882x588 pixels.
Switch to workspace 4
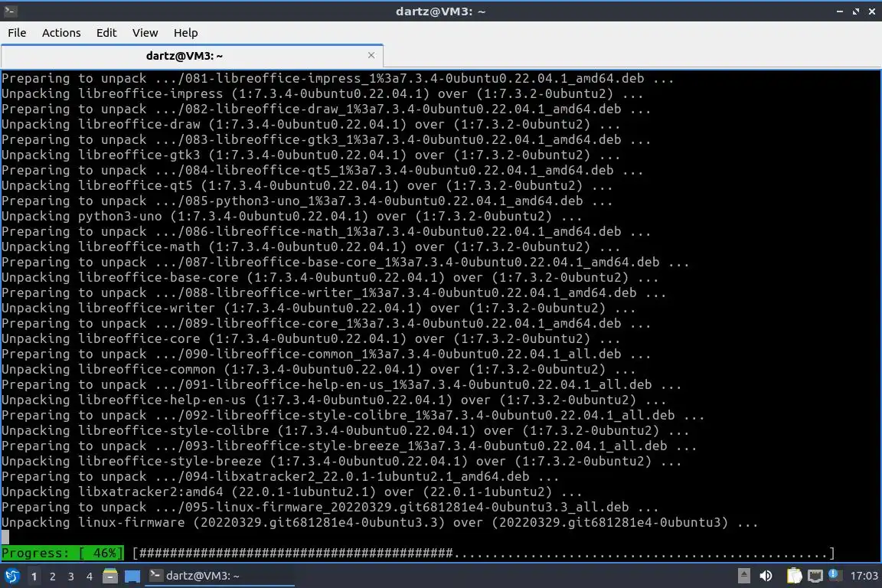(90, 577)
